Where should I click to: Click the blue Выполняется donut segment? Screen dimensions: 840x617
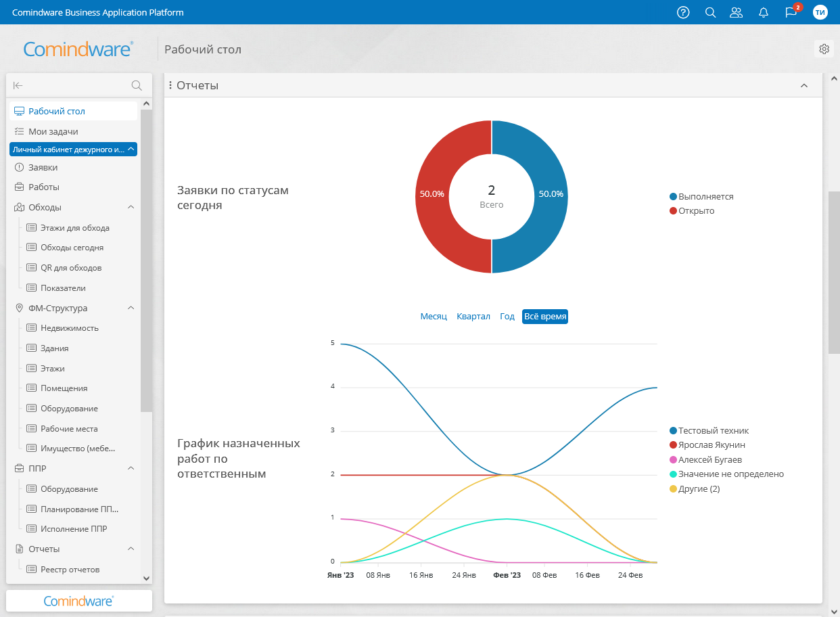(552, 196)
